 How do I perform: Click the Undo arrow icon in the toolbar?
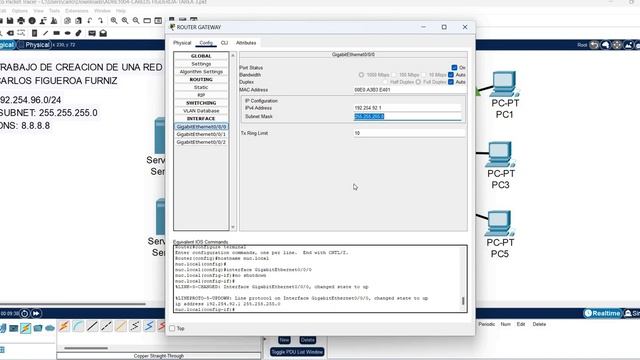coord(89,20)
